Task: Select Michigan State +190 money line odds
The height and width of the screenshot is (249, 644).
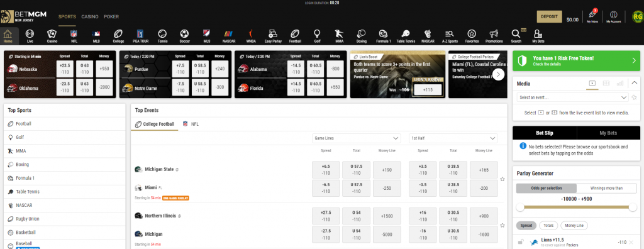Action: click(387, 170)
